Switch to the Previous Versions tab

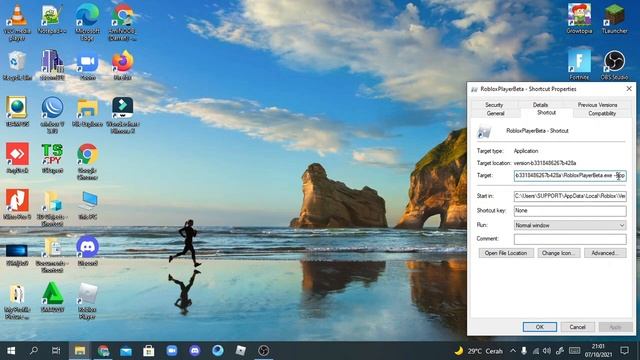coord(598,105)
